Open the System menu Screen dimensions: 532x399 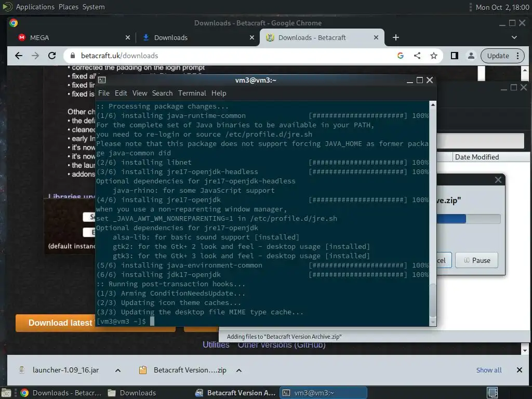pos(94,7)
